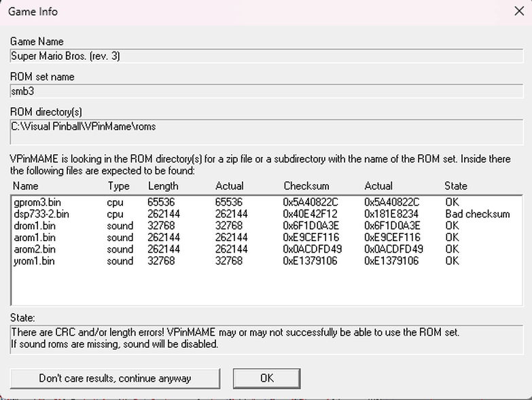Click the ROM set name field smb3
This screenshot has width=532, height=400.
(266, 91)
